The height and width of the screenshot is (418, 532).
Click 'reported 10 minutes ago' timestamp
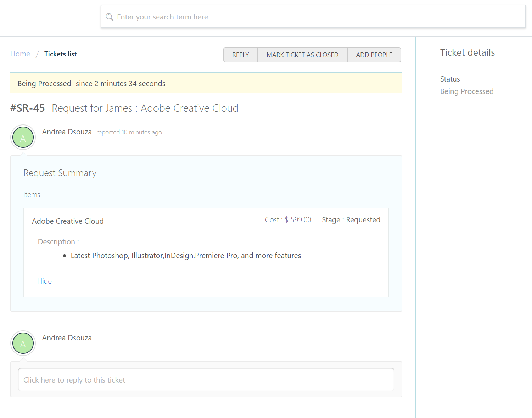129,132
